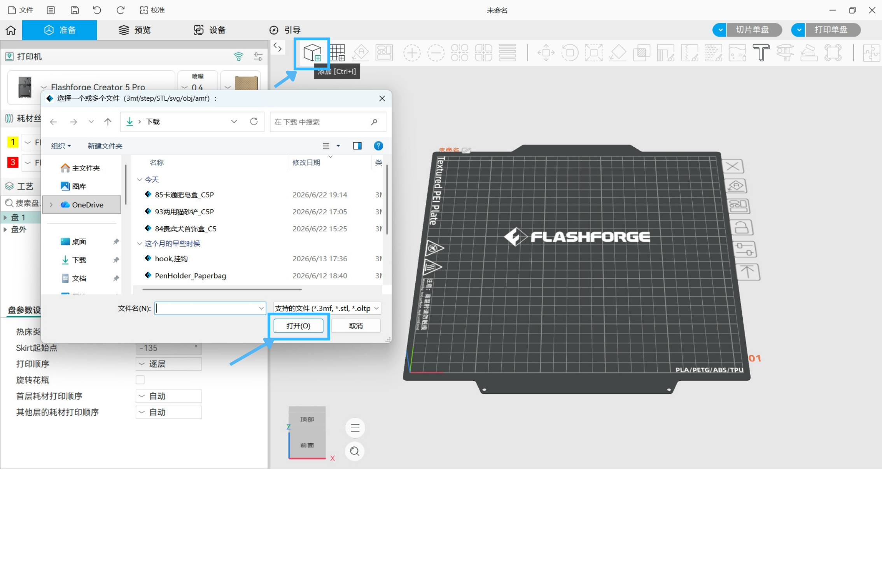Click the green Wi-Fi printer connection icon

(238, 57)
